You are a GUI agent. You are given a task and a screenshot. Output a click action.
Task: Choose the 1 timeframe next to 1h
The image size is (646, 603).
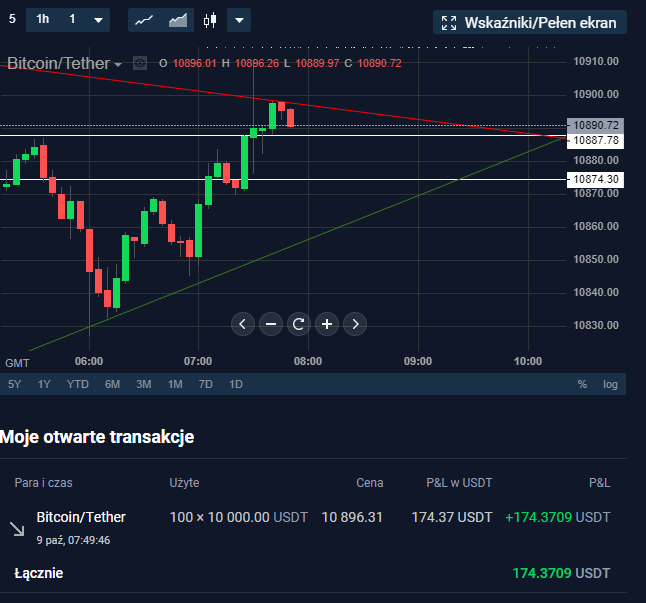coord(72,19)
